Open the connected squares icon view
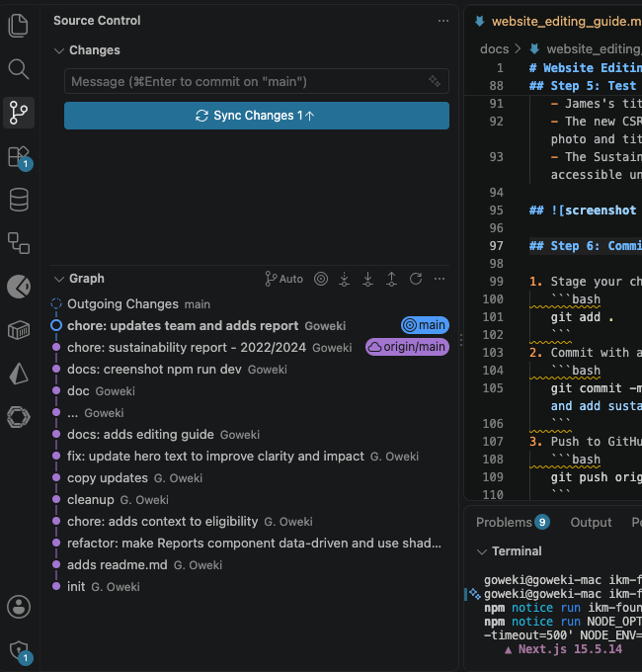Image resolution: width=642 pixels, height=672 pixels. 19,243
